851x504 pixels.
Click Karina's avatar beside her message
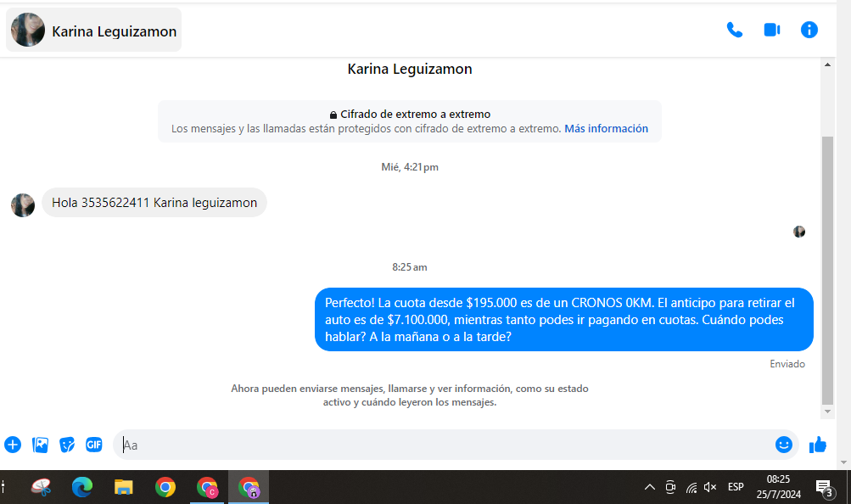tap(23, 204)
